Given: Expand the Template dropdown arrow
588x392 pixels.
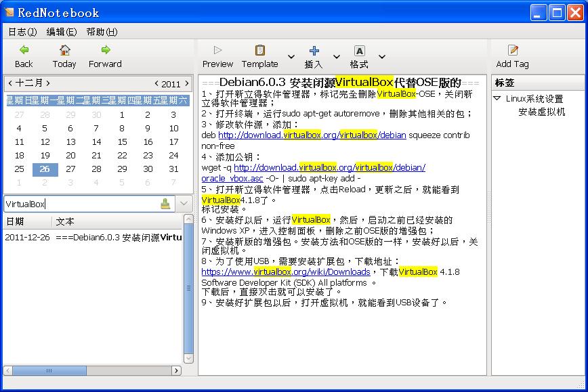Looking at the screenshot, I should click(x=291, y=57).
